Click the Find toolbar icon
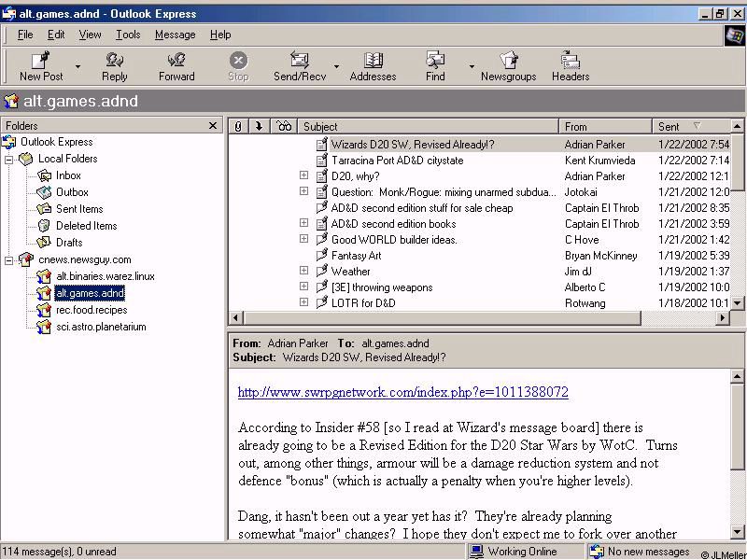 [435, 61]
